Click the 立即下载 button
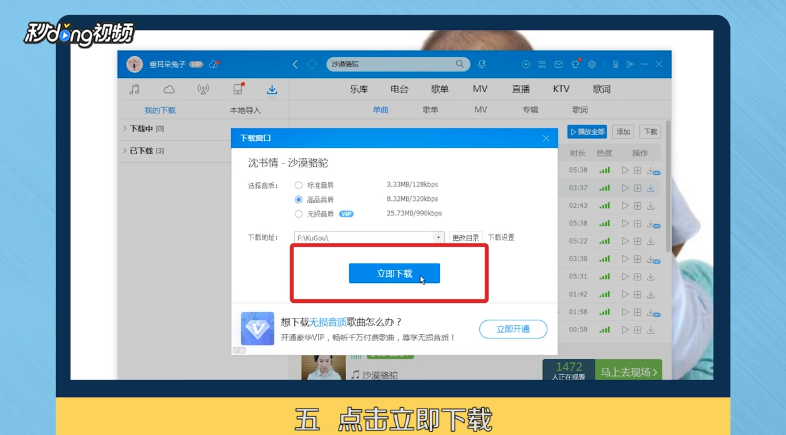 pos(395,273)
